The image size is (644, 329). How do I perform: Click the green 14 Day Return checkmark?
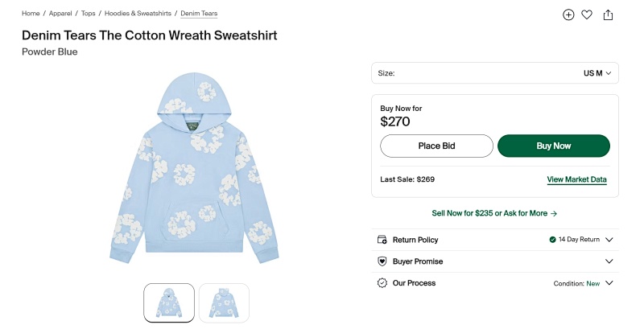tap(552, 240)
